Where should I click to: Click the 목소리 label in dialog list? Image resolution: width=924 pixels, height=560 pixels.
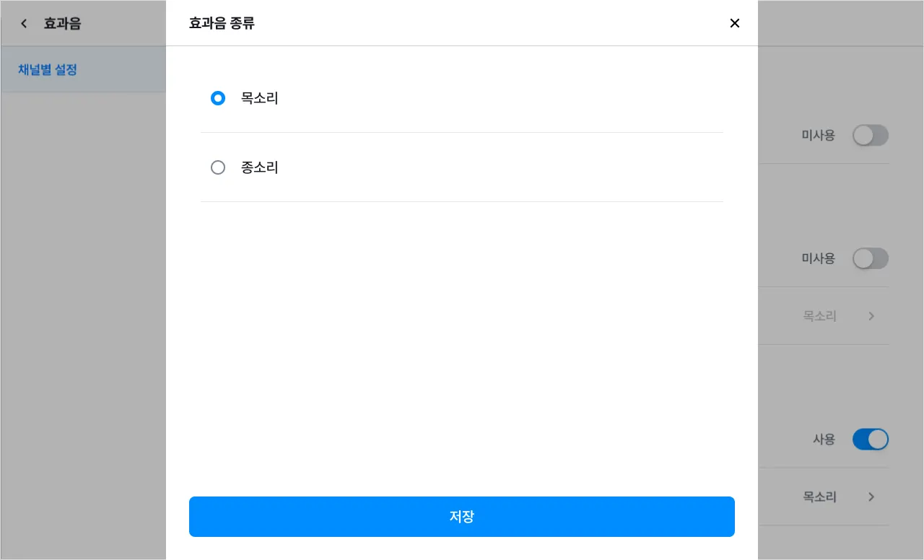[x=259, y=98]
